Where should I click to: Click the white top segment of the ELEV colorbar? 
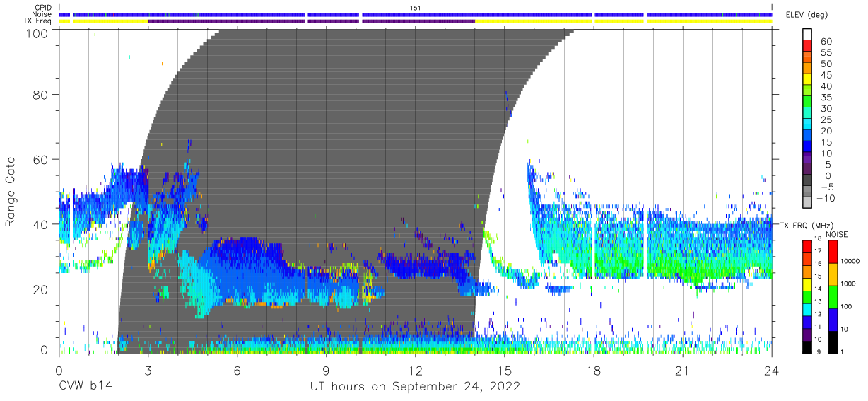809,35
